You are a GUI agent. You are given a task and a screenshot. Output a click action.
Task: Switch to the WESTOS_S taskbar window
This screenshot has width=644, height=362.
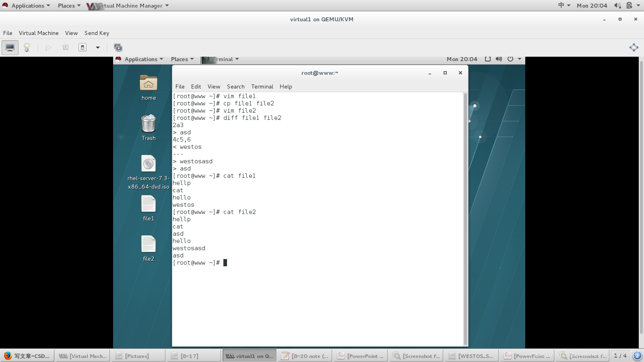(x=471, y=356)
